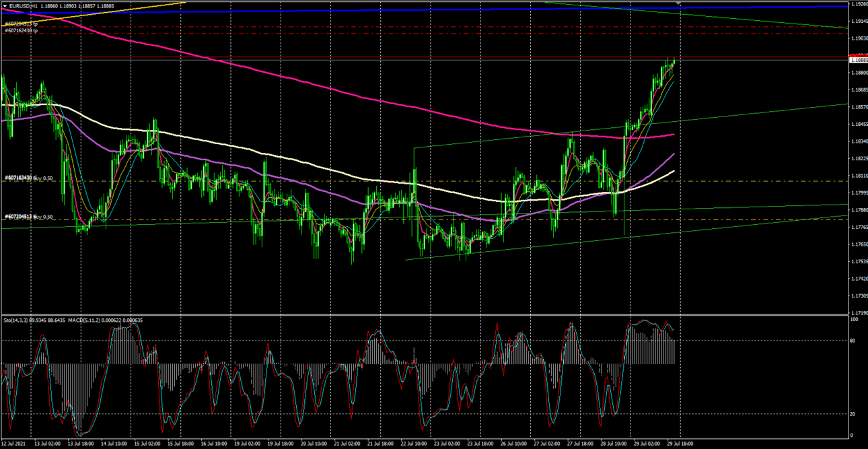Click the EURUSD,H1 symbol title text

pyautogui.click(x=24, y=6)
